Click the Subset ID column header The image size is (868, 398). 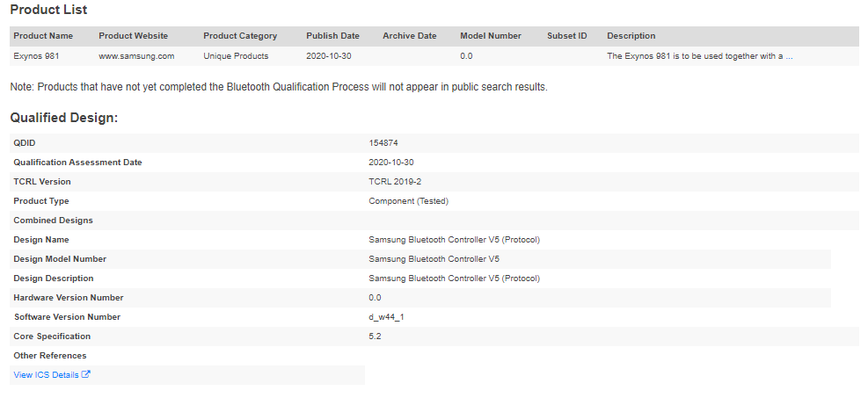click(x=567, y=36)
